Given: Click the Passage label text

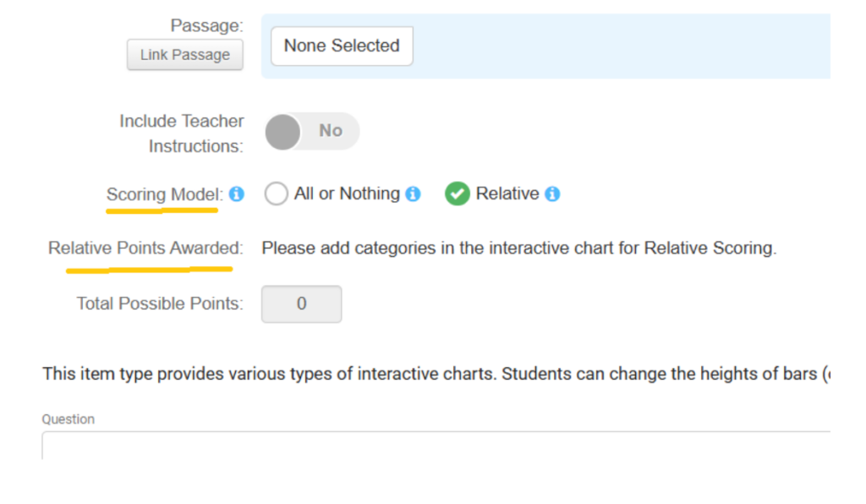Looking at the screenshot, I should [x=206, y=26].
